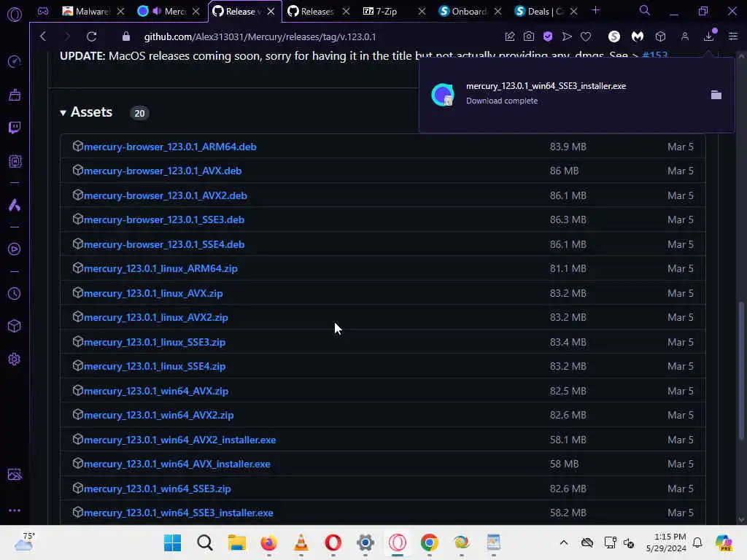Download mercury-browser_123.0.1_SSE4.deb

[164, 245]
